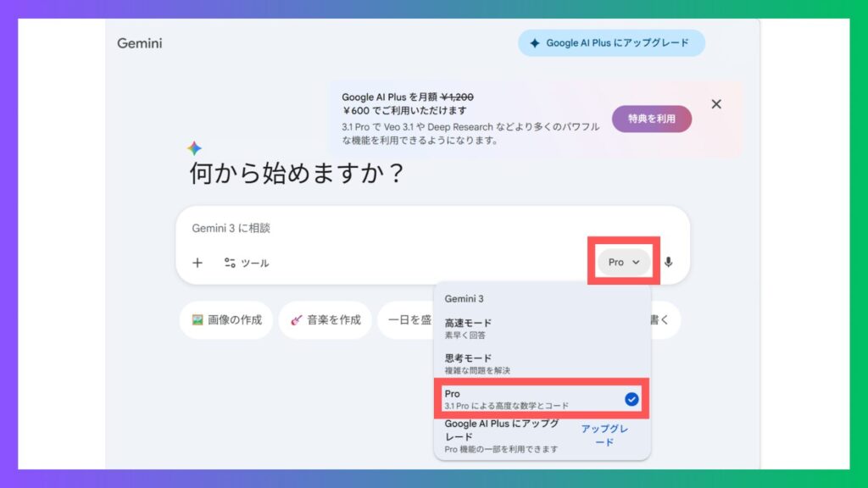This screenshot has height=488, width=868.
Task: Click the blue checkmark next to Pro
Action: pyautogui.click(x=631, y=399)
